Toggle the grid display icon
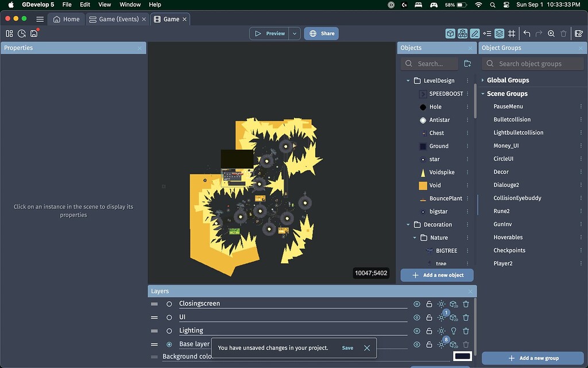The width and height of the screenshot is (588, 368). (512, 33)
